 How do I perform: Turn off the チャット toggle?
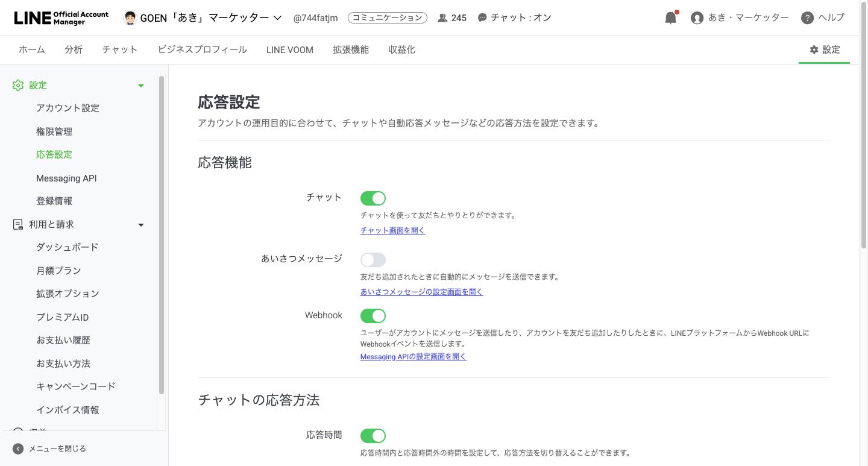(x=373, y=198)
